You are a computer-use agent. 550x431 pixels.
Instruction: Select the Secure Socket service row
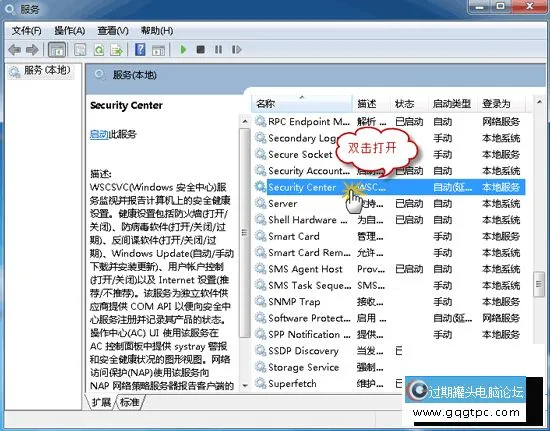389,155
